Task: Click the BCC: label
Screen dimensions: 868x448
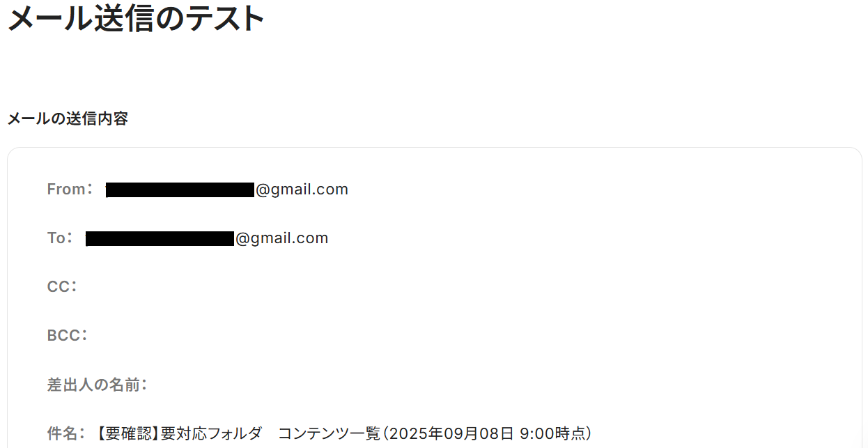Action: [68, 336]
